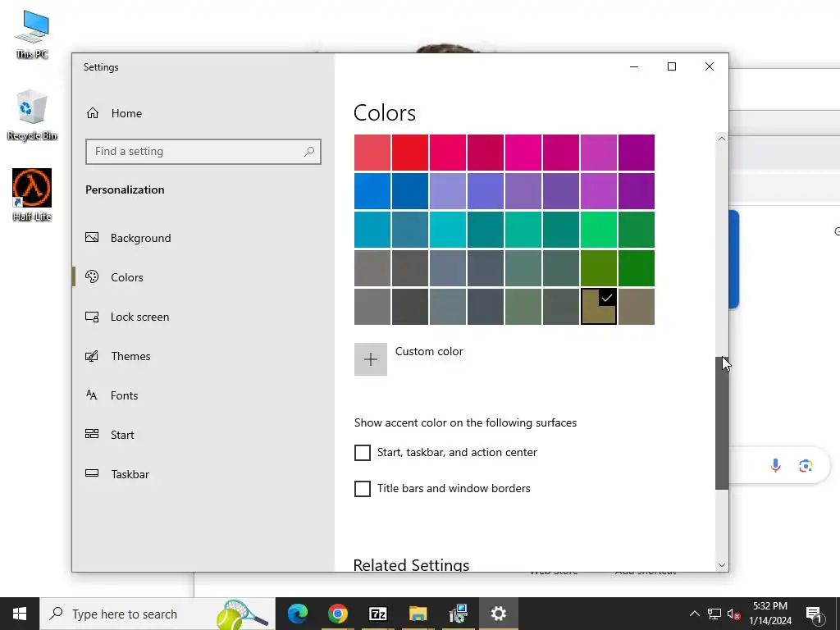Image resolution: width=840 pixels, height=630 pixels.
Task: Pick the last swatch in the bottom row
Action: (x=637, y=307)
